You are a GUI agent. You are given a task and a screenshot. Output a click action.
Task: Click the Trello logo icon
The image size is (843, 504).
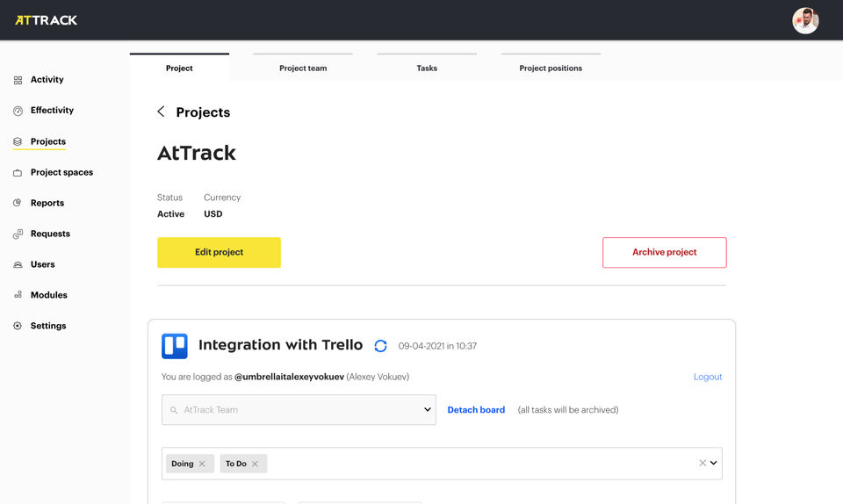click(174, 346)
